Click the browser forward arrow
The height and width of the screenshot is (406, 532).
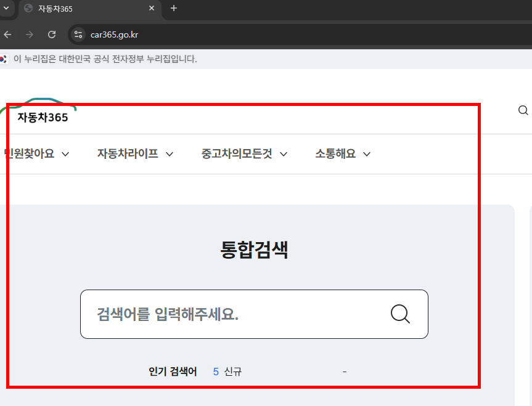point(29,35)
